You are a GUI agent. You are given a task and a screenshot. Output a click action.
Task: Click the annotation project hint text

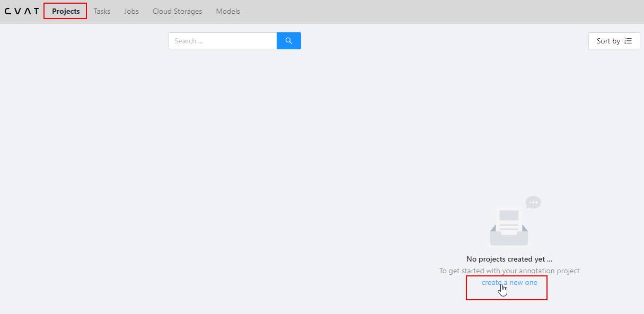tap(509, 271)
